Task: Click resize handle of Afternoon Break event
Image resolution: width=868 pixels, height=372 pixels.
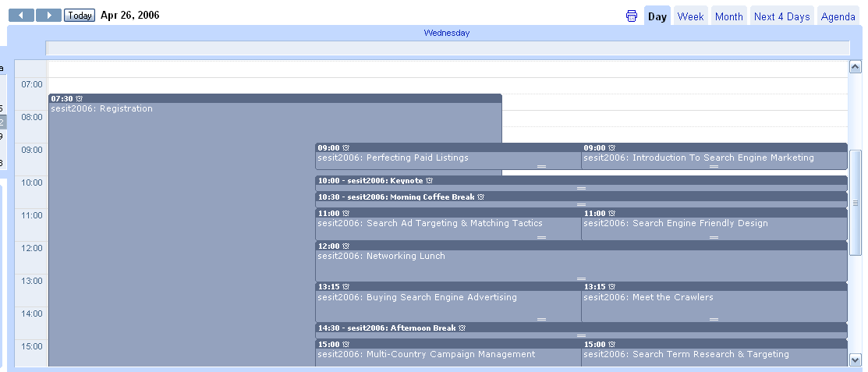Action: pyautogui.click(x=581, y=335)
